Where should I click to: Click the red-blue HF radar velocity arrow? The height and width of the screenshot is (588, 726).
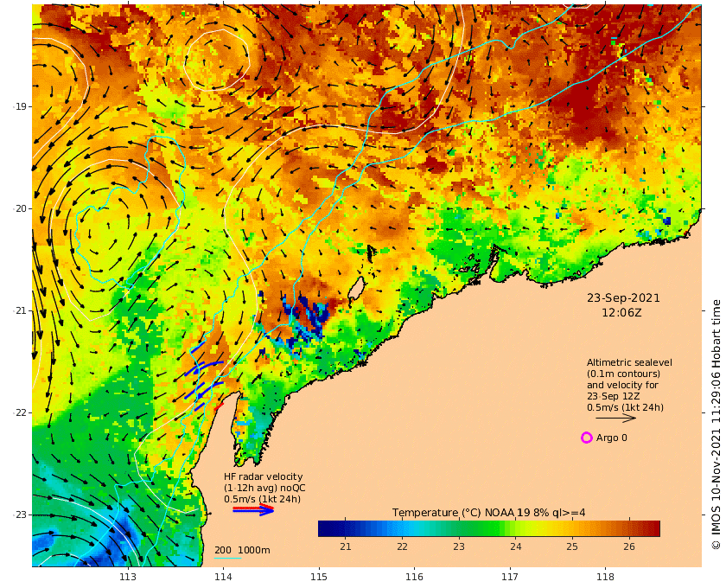[x=253, y=509]
